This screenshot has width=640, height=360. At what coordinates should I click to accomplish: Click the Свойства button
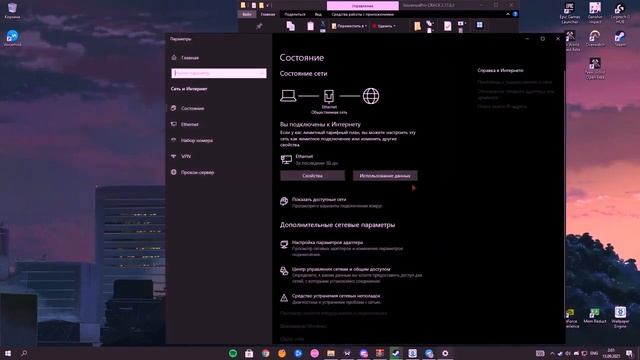pyautogui.click(x=312, y=176)
